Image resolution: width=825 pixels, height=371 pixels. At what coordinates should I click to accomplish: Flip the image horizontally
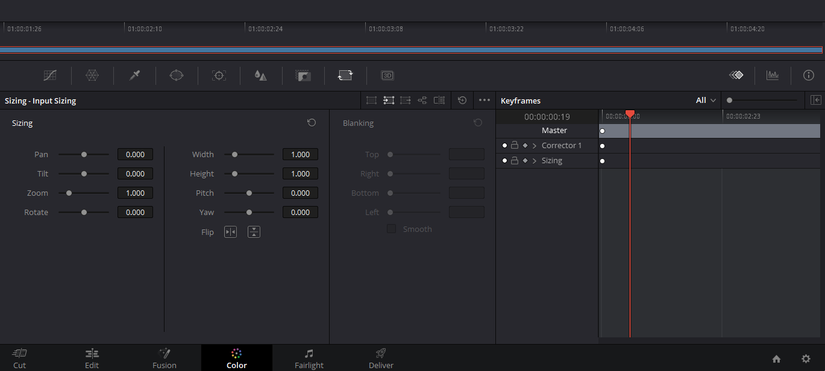click(230, 232)
